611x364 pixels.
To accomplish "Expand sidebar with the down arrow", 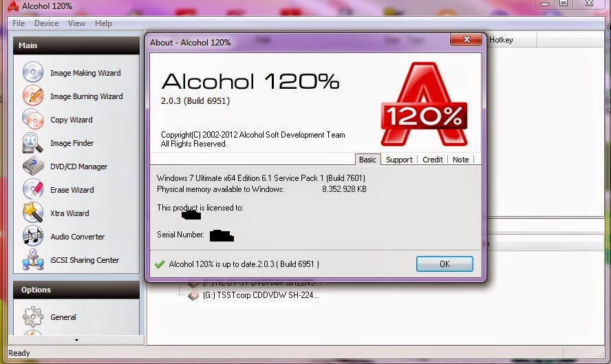I will pos(76,340).
